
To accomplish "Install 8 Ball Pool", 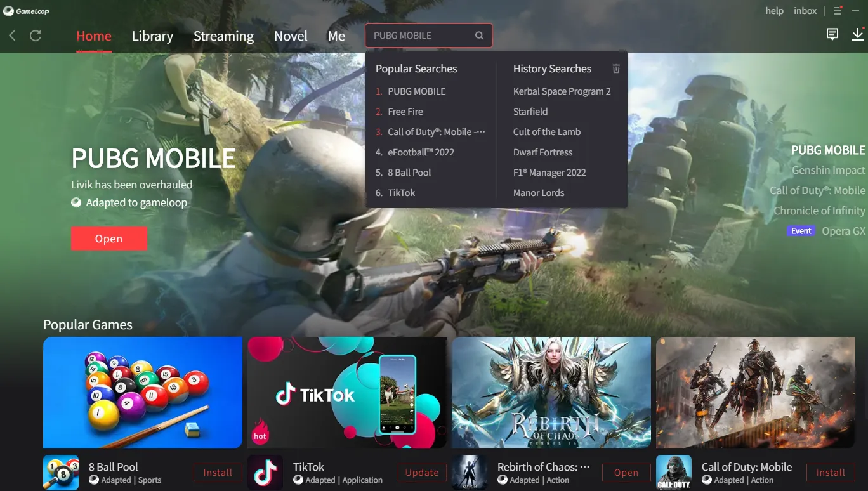I will (x=218, y=473).
